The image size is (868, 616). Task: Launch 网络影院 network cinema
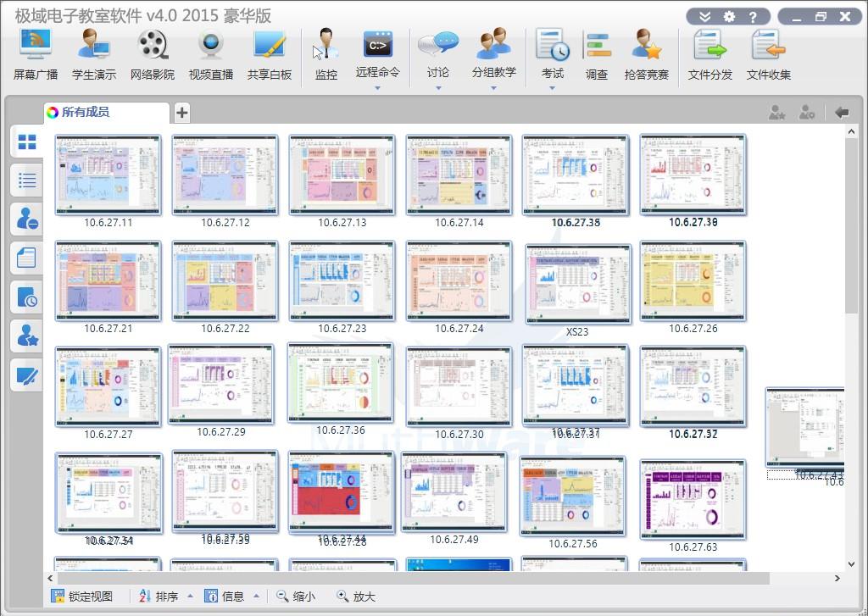[153, 53]
